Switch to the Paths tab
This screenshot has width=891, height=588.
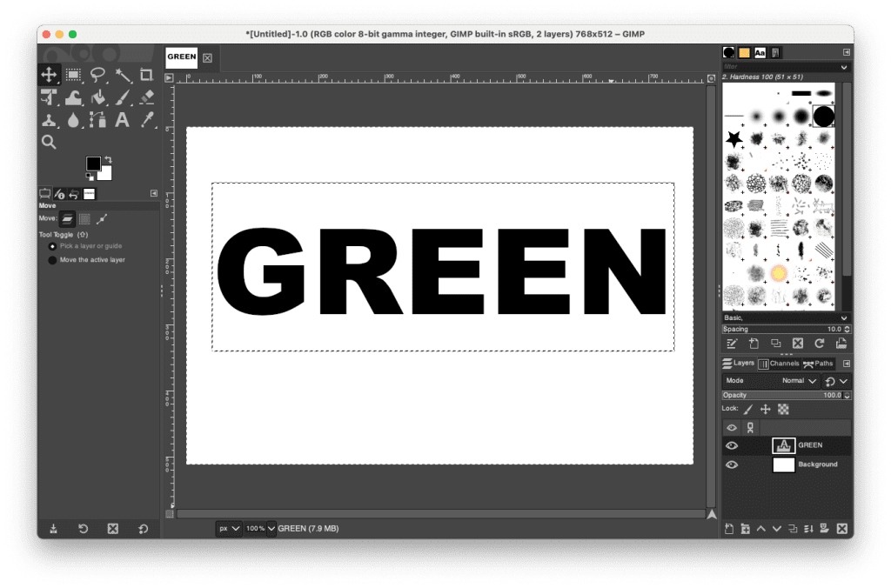[x=818, y=364]
